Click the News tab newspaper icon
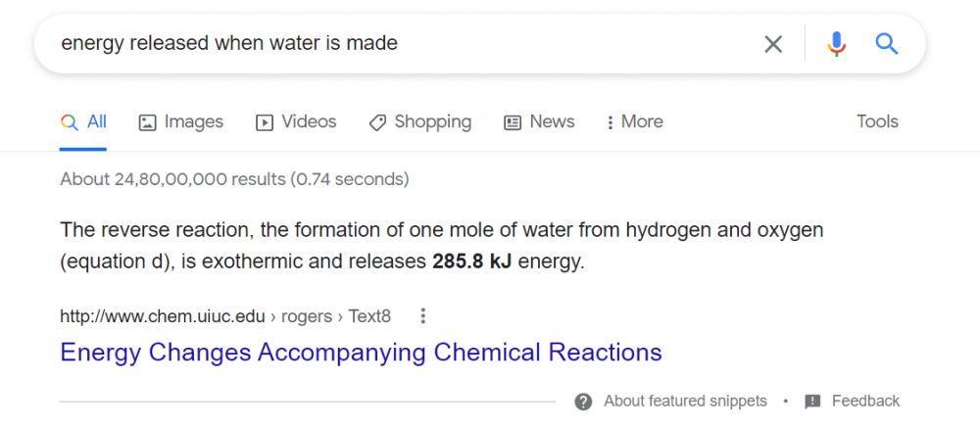The image size is (980, 428). [513, 122]
